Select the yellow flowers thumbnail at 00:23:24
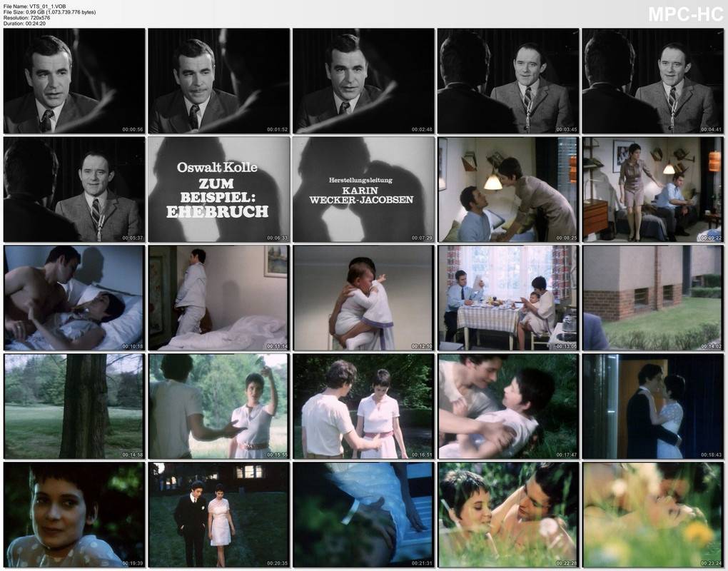This screenshot has width=728, height=571. pos(653,515)
